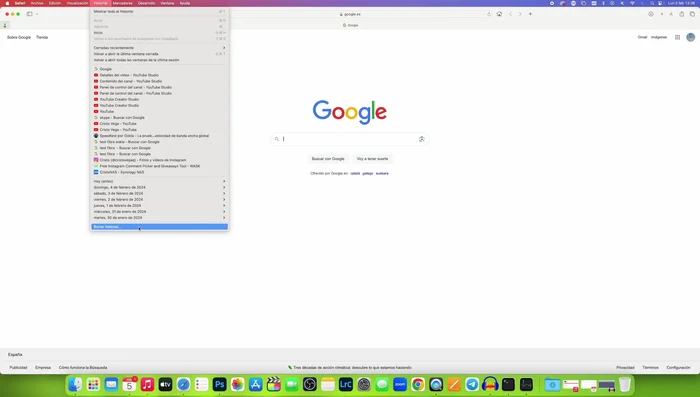Open Photos app from the dock

(x=238, y=384)
